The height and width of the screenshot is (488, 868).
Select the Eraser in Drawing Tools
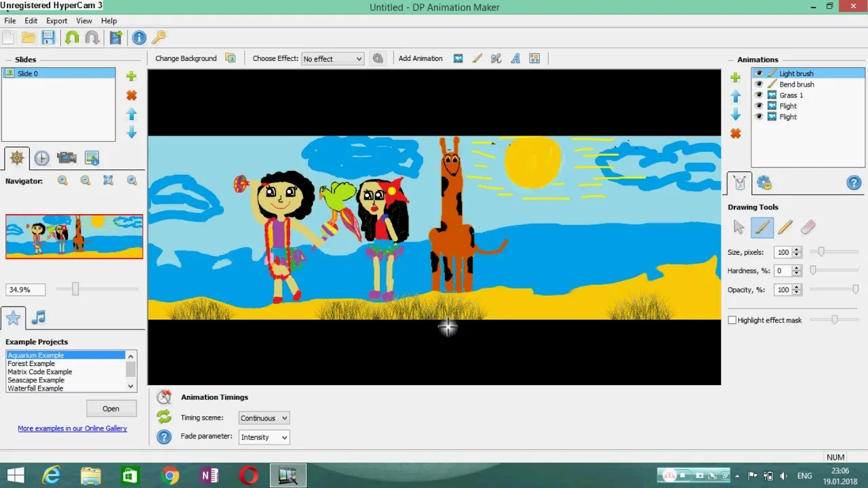coord(808,228)
